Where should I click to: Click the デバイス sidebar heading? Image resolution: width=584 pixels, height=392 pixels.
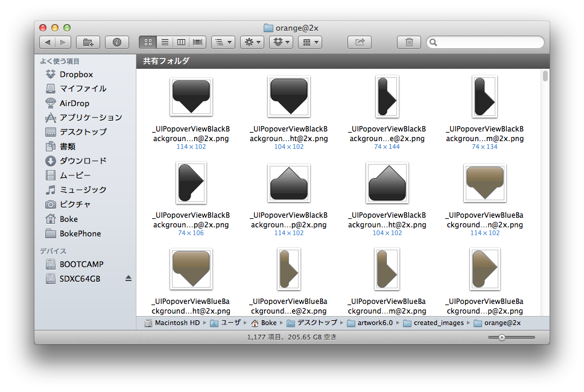pyautogui.click(x=53, y=251)
